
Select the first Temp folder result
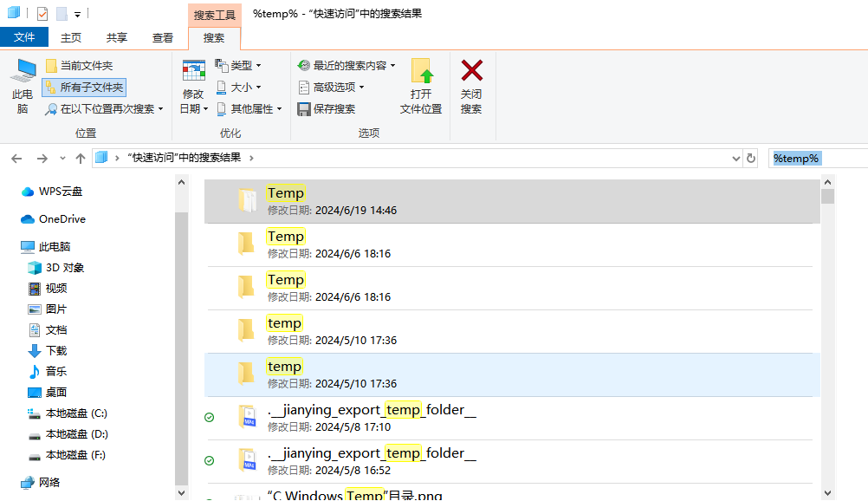coord(286,193)
